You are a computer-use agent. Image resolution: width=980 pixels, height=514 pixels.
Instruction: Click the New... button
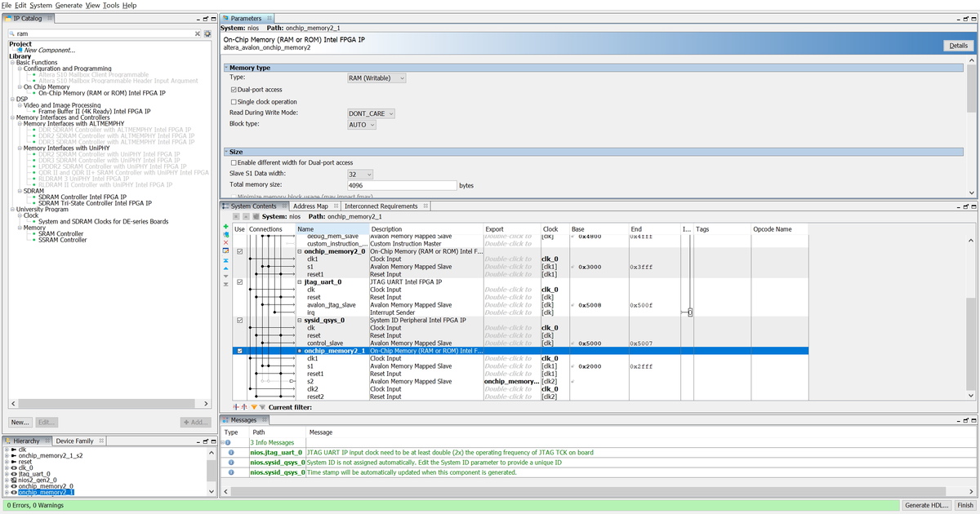pos(21,422)
